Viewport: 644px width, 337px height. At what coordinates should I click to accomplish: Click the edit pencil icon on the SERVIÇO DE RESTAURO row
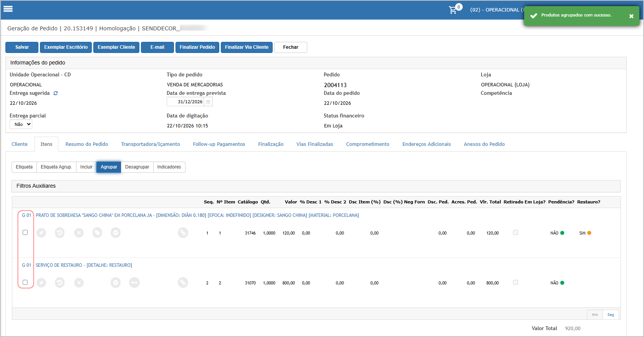(41, 282)
